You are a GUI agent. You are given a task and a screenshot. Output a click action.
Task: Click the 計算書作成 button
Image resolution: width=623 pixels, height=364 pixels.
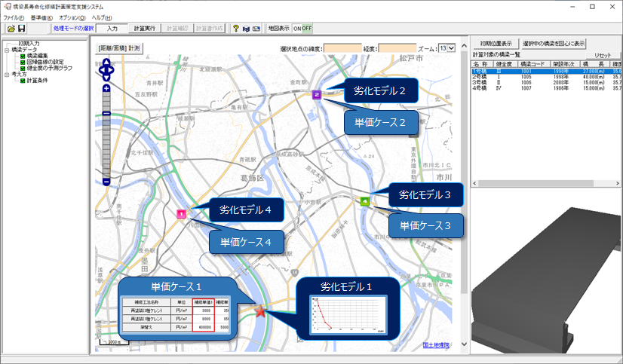210,29
